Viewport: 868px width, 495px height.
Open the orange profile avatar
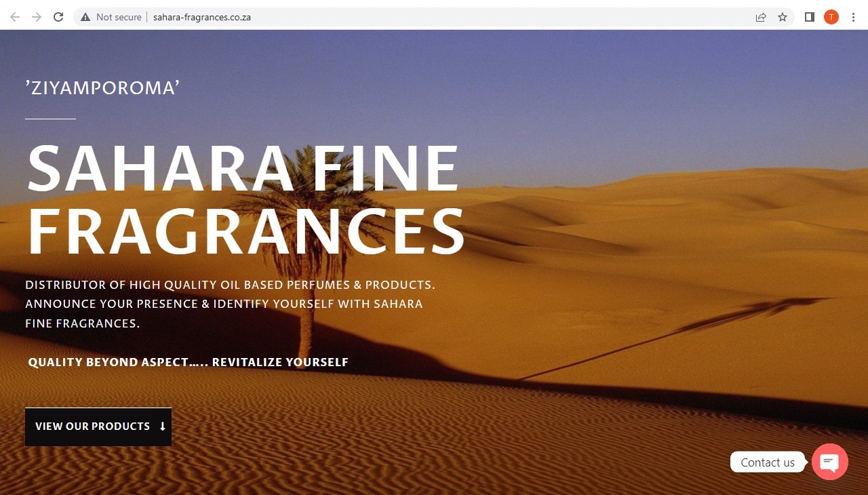pyautogui.click(x=831, y=17)
